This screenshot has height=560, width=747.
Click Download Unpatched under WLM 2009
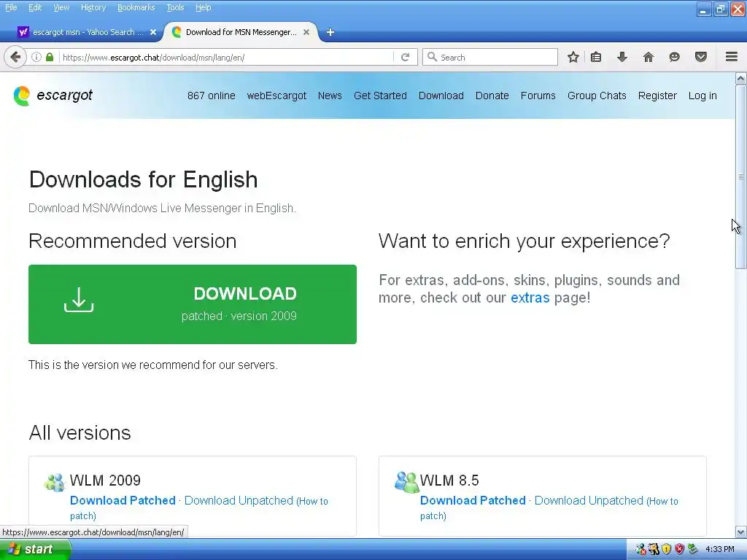tap(239, 500)
